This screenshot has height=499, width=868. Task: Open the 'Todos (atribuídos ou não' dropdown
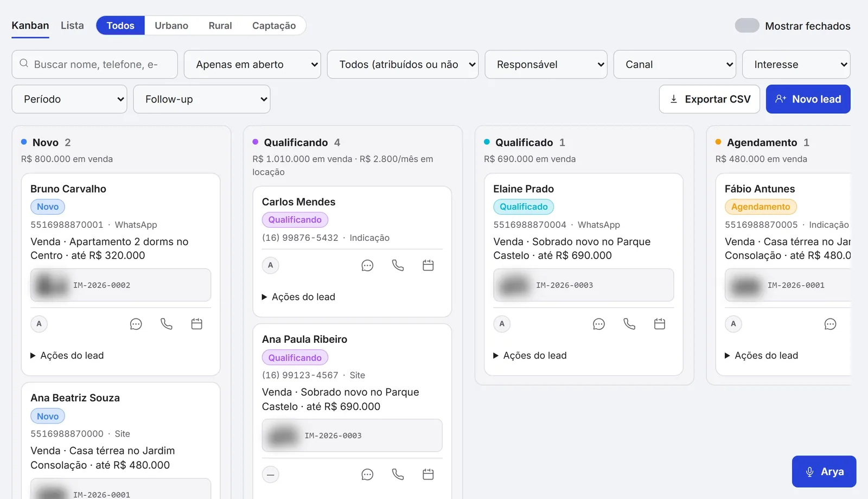coord(403,65)
